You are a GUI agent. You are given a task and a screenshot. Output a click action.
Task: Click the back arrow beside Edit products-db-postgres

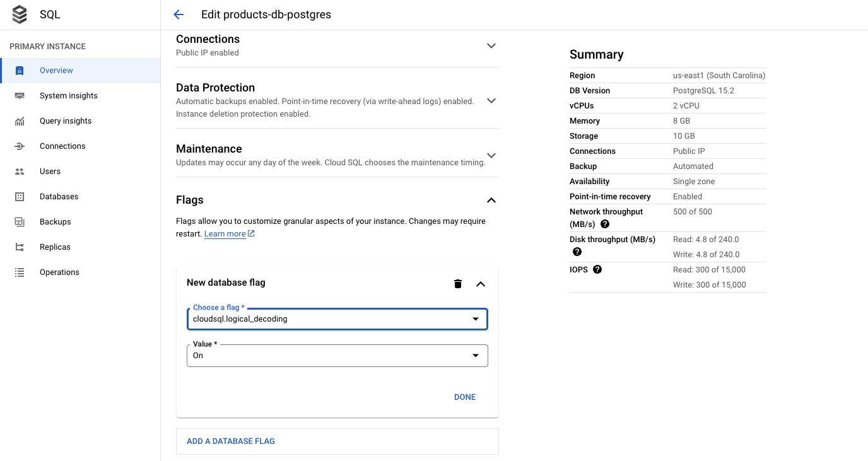coord(179,15)
